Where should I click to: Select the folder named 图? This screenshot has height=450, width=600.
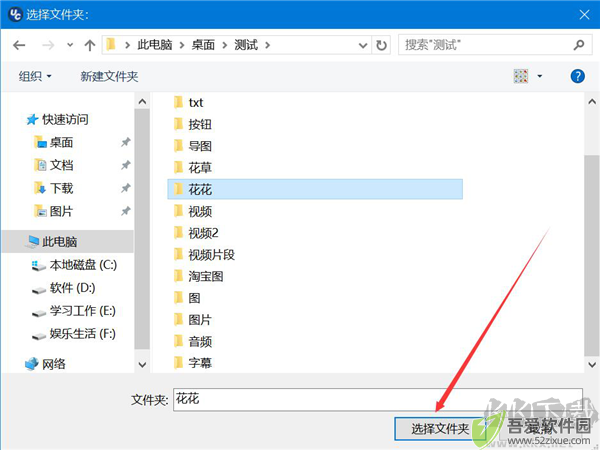(187, 298)
